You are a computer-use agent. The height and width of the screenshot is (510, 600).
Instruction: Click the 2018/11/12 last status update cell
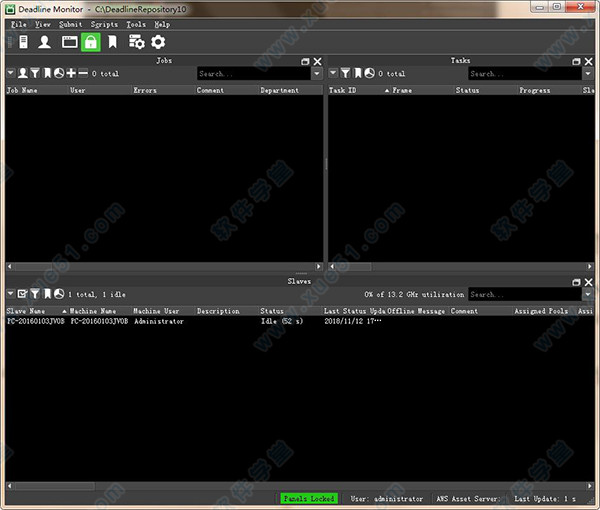(x=353, y=321)
